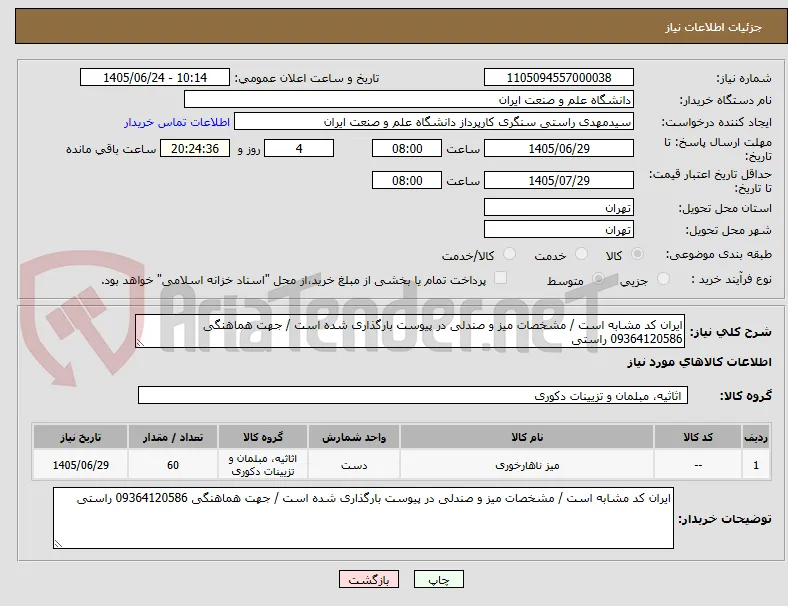Click the resize handle of buyer notes textarea
The image size is (788, 606).
58,543
